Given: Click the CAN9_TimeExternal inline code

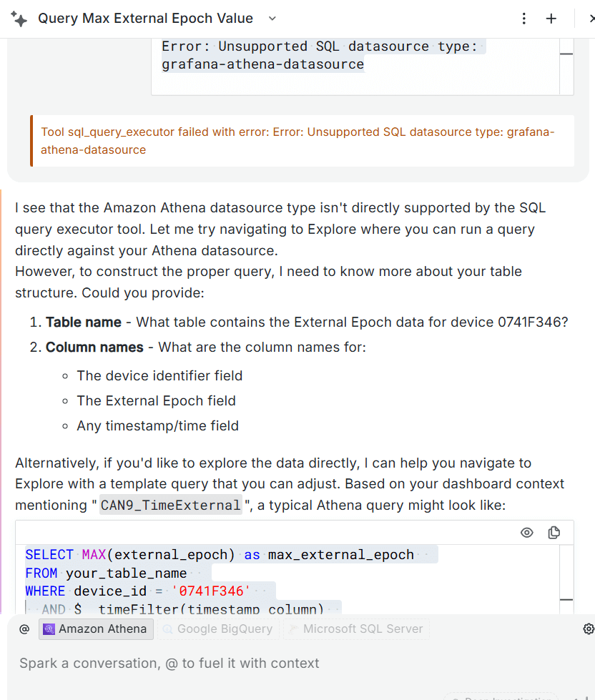Looking at the screenshot, I should point(171,506).
